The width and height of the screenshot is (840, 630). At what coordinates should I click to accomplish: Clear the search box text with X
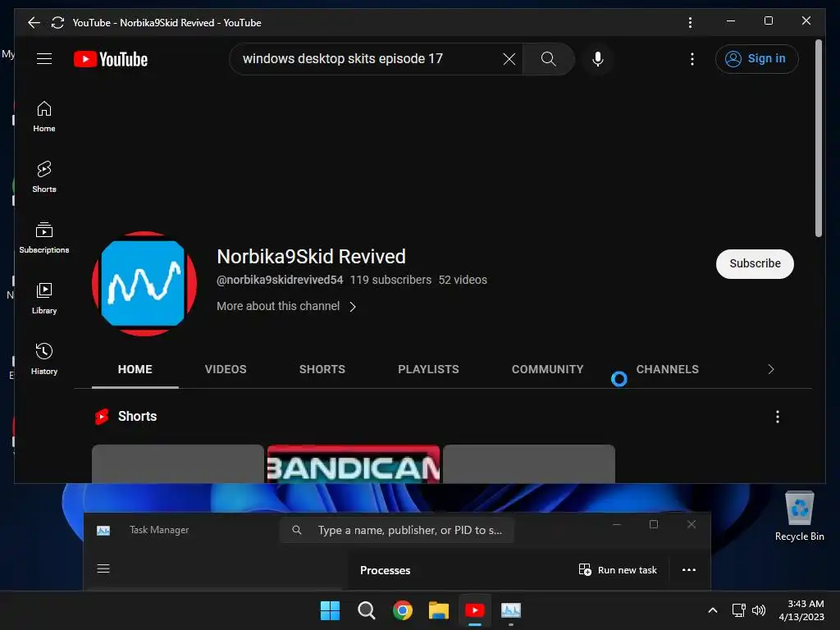509,59
